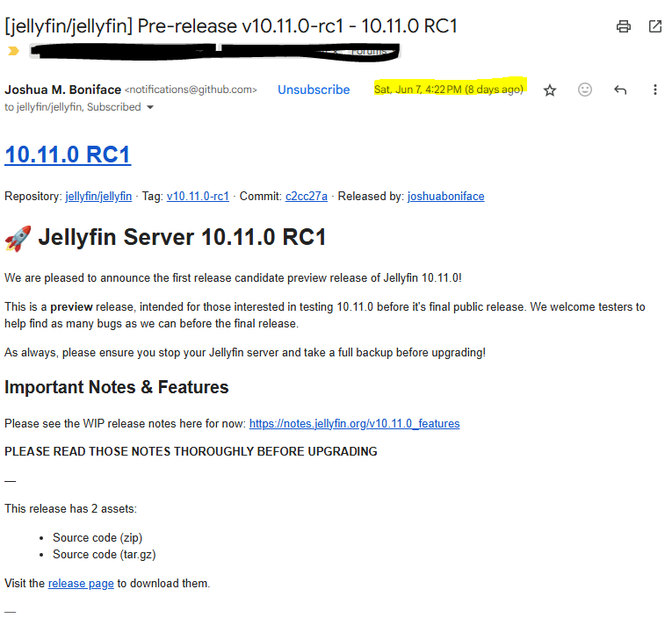The width and height of the screenshot is (672, 618).
Task: Open the jellyfin/jellyfin repository link
Action: 98,196
